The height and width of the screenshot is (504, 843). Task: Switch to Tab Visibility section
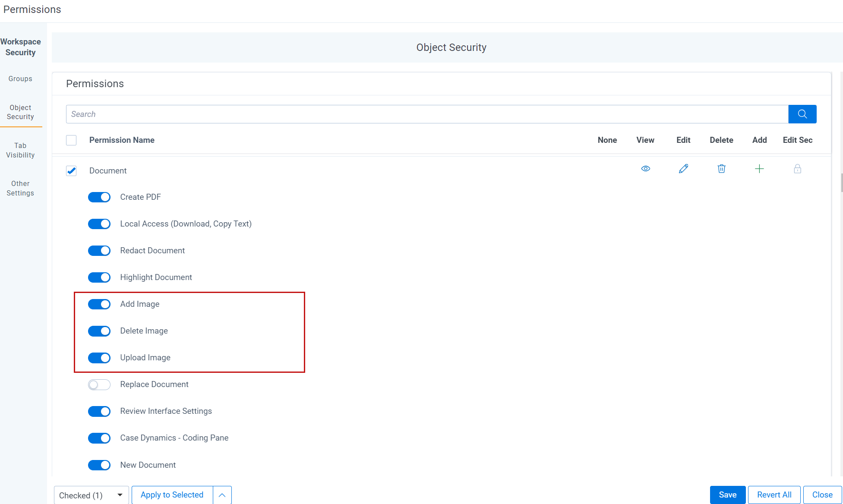point(20,150)
